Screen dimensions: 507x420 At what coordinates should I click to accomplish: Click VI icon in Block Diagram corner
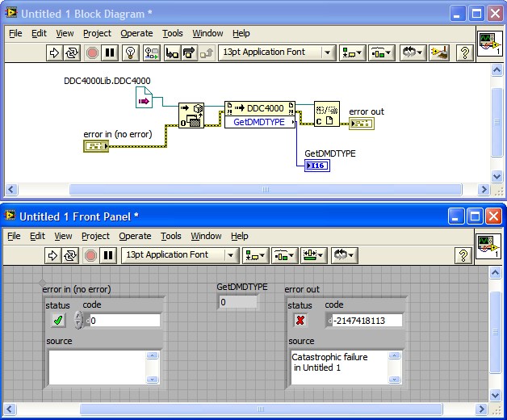[x=490, y=44]
